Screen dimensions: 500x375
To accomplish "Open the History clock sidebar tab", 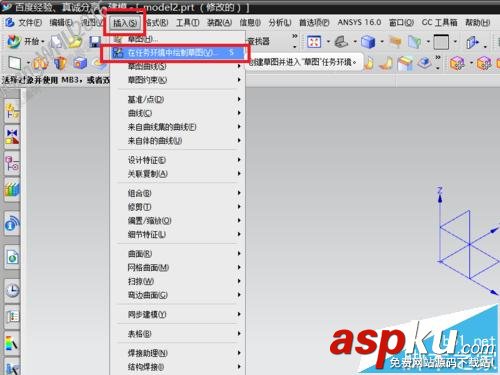I will (12, 290).
